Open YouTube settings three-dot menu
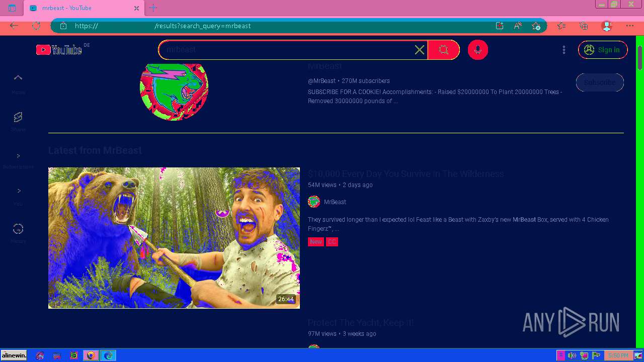Image resolution: width=644 pixels, height=362 pixels. [x=564, y=50]
